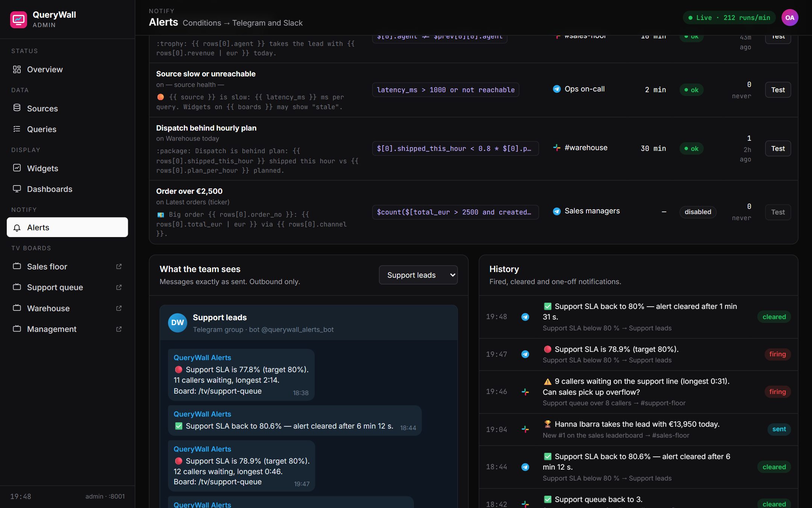This screenshot has width=812, height=508.
Task: Click Telegram icon in the 19:47 history row
Action: pos(525,354)
